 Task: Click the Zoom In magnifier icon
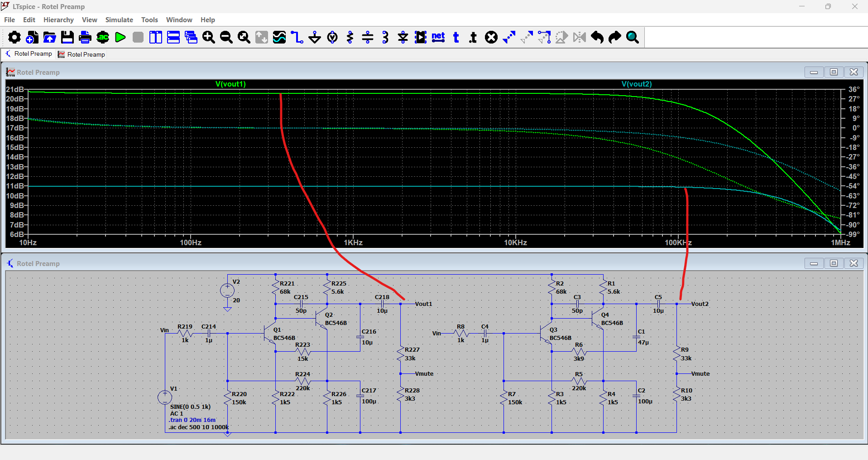[x=209, y=37]
